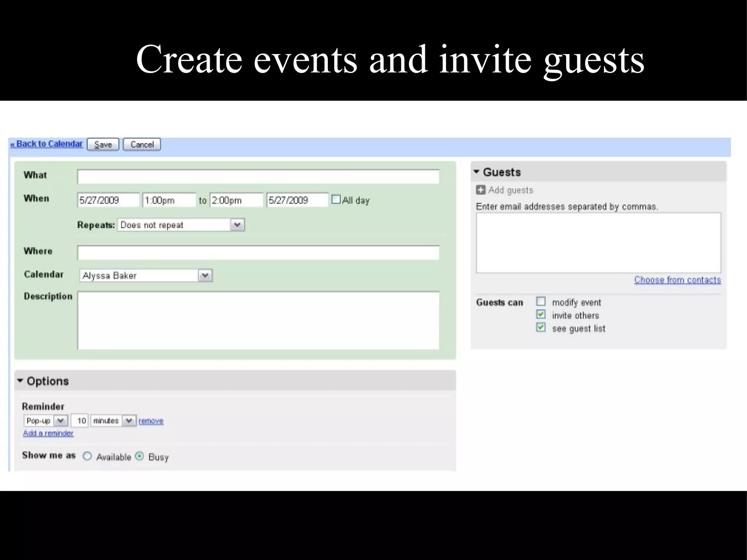Go Back to Calendar link

tap(47, 144)
